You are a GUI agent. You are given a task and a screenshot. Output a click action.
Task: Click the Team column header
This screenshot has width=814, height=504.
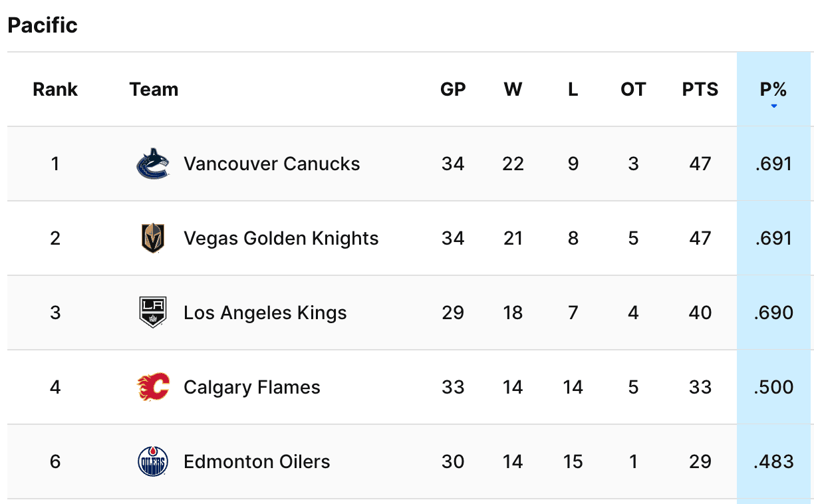(x=154, y=89)
